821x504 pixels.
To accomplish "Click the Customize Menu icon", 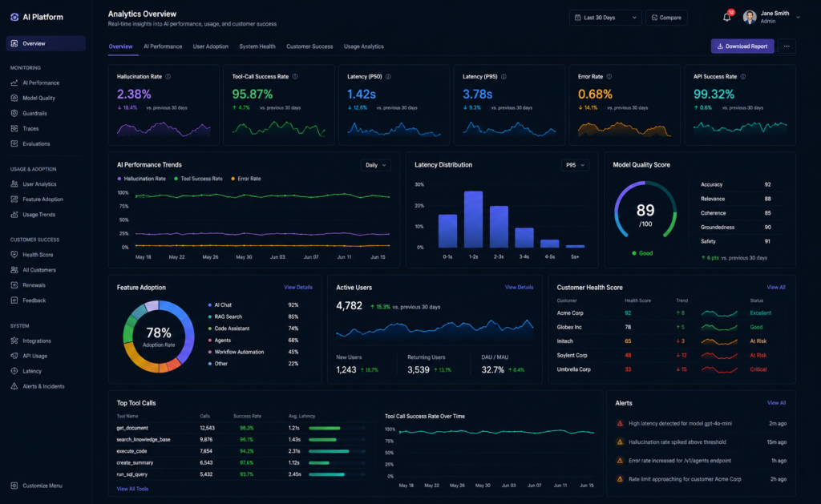I will 14,486.
